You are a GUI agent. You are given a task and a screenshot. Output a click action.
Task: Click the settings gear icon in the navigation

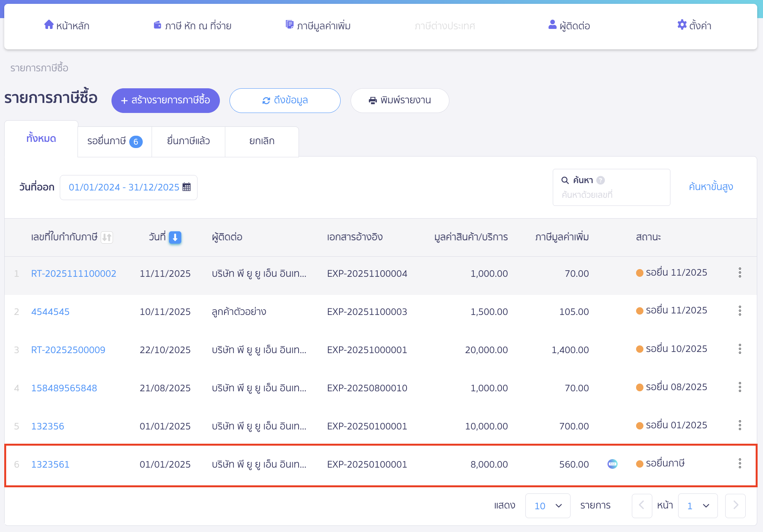[x=682, y=25]
